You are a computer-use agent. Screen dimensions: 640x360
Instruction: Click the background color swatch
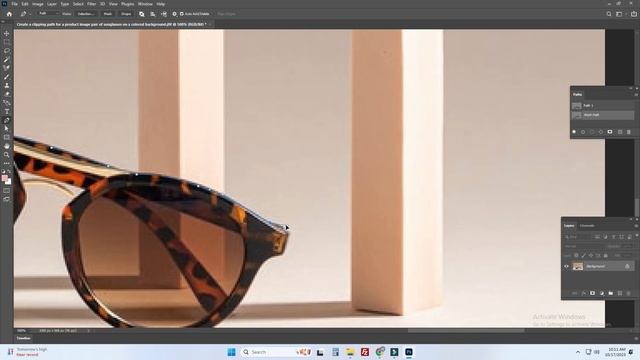9,182
